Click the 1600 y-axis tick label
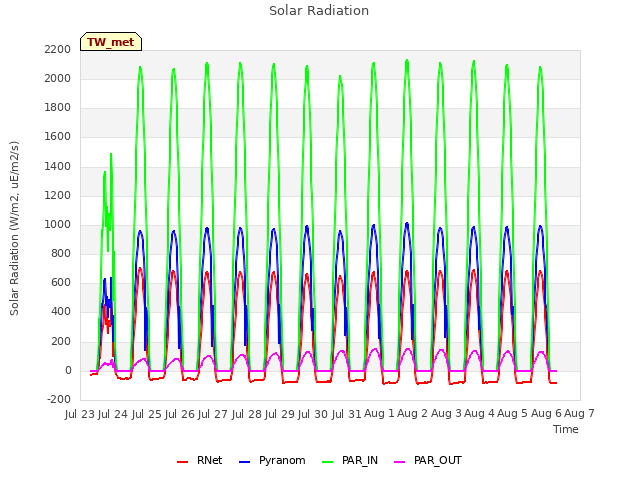The height and width of the screenshot is (480, 640). (58, 136)
